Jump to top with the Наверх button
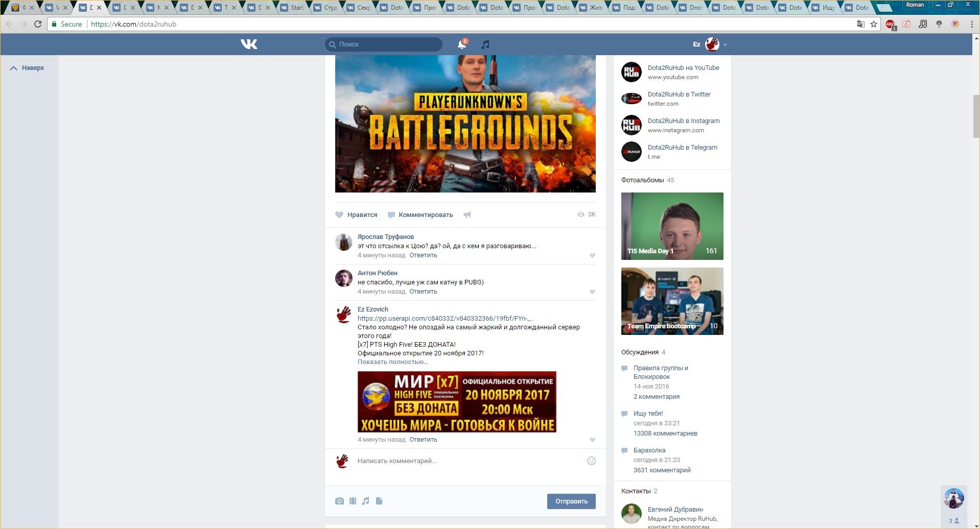The width and height of the screenshot is (980, 529). [x=27, y=68]
